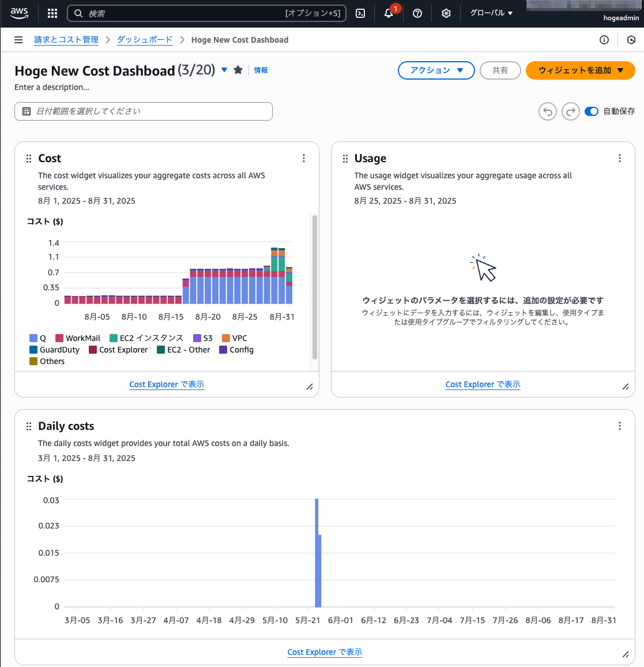Grab the Usage widget drag handle
Viewport: 644px width, 667px height.
pyautogui.click(x=345, y=159)
